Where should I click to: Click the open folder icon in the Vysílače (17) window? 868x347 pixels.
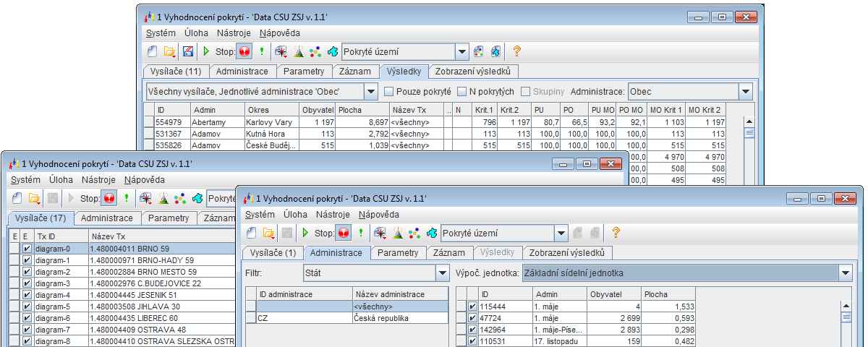pyautogui.click(x=34, y=198)
